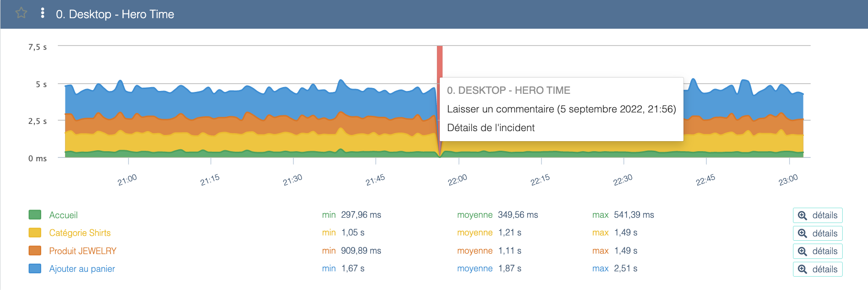The width and height of the screenshot is (868, 290).
Task: Open détails for Accueil step
Action: (817, 215)
